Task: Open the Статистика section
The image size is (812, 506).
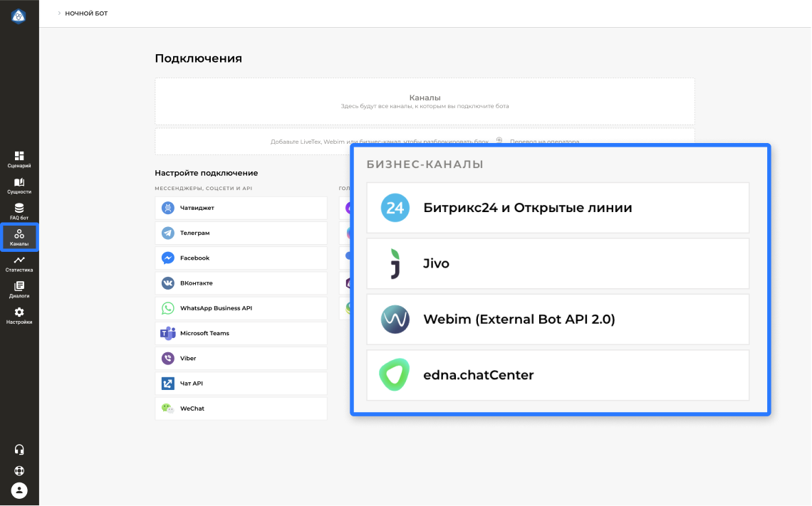Action: pos(19,264)
